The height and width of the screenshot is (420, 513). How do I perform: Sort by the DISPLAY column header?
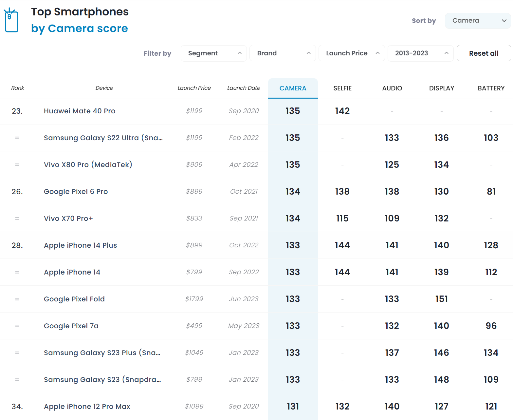point(441,88)
